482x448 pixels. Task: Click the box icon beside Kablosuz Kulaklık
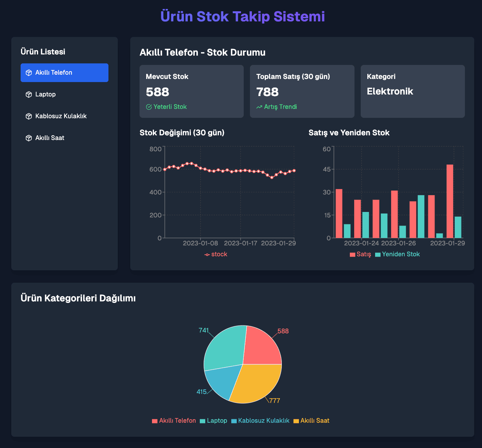tap(28, 116)
